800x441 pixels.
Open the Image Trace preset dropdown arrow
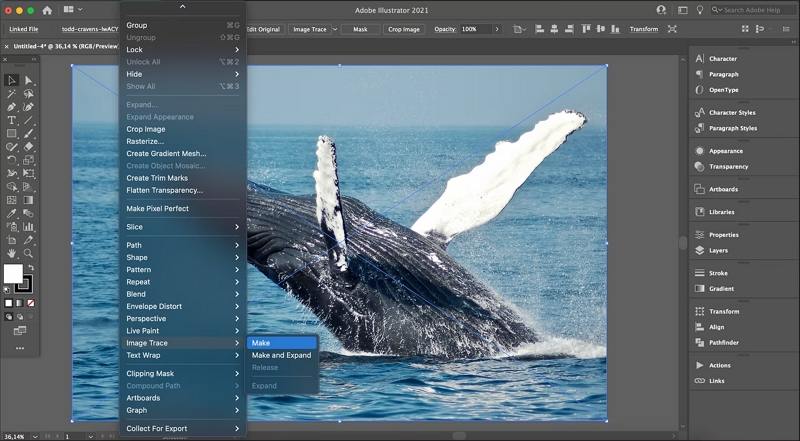pyautogui.click(x=335, y=29)
